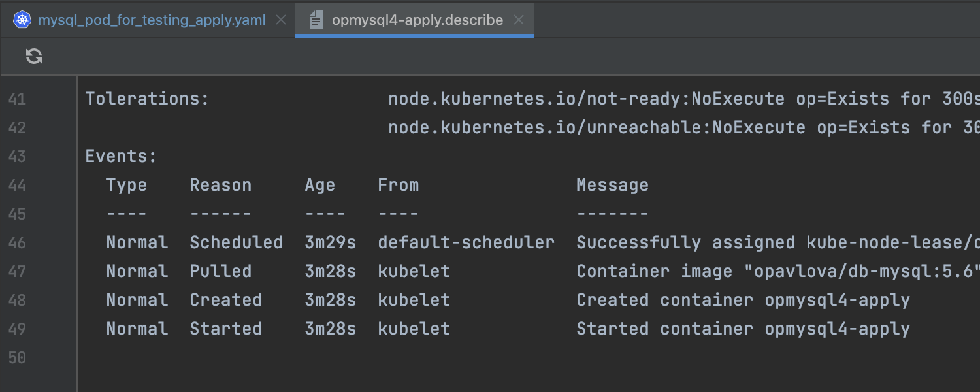
Task: Click line number 46 in the gutter
Action: [x=18, y=243]
